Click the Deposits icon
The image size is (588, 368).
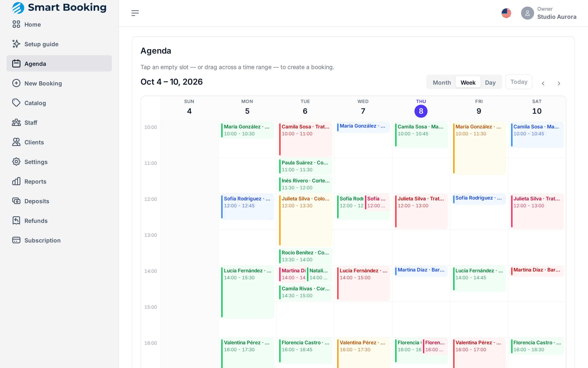[16, 201]
